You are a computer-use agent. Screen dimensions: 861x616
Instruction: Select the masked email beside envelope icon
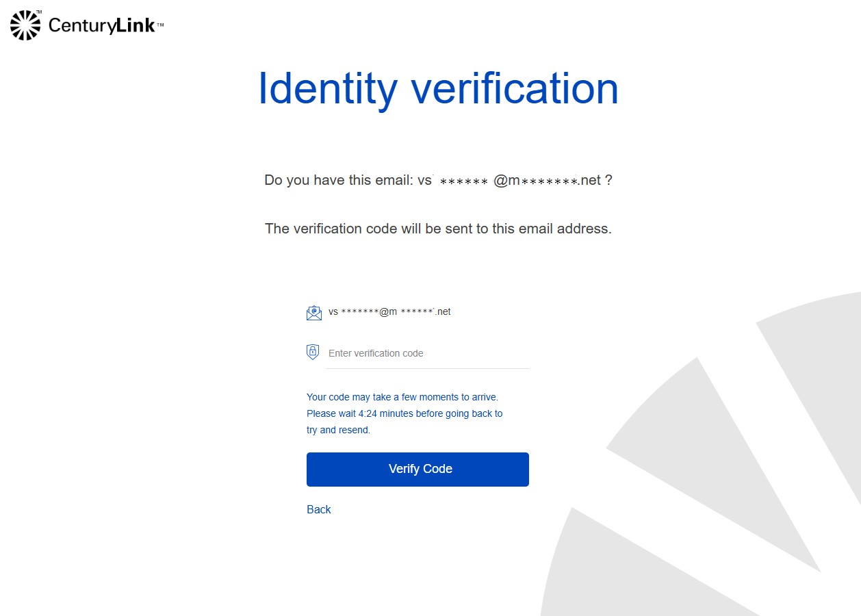(389, 311)
